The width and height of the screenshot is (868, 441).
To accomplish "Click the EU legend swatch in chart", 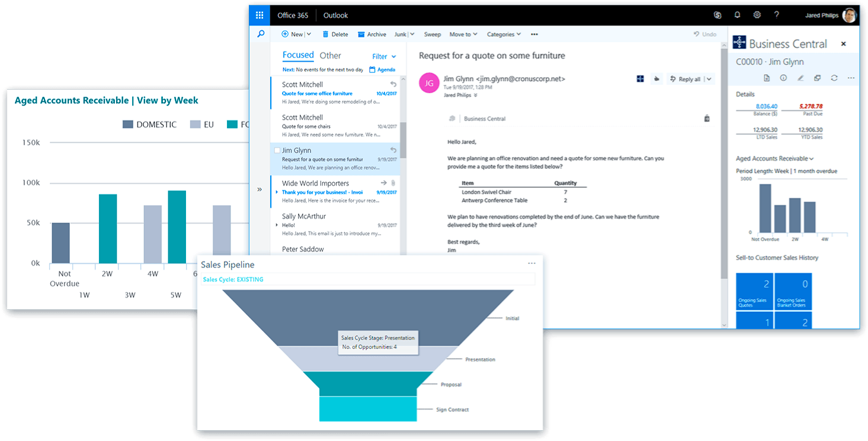I will 195,124.
